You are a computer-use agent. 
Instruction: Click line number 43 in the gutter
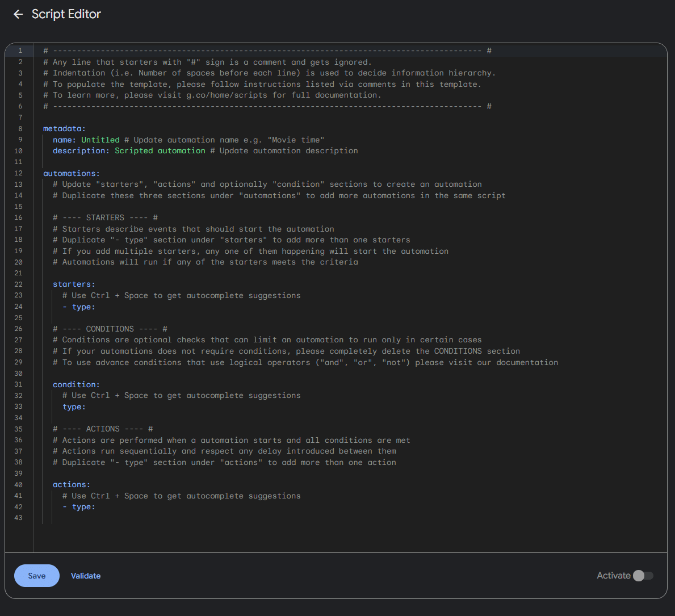coord(19,518)
